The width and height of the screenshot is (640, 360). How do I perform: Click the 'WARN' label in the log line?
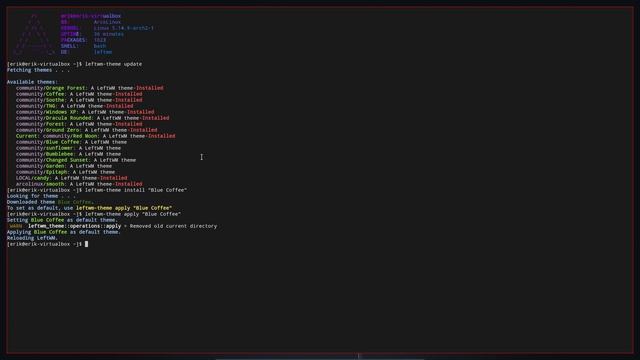tap(16, 226)
